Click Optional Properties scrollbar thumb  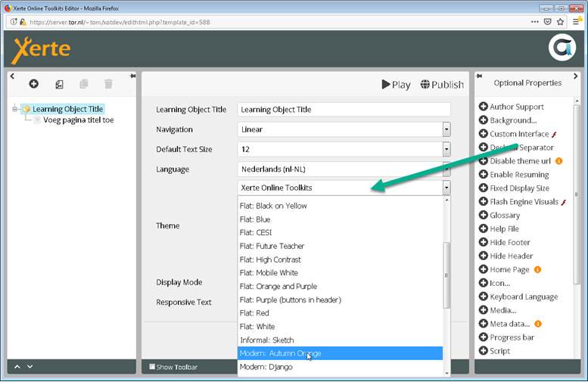pos(577,194)
